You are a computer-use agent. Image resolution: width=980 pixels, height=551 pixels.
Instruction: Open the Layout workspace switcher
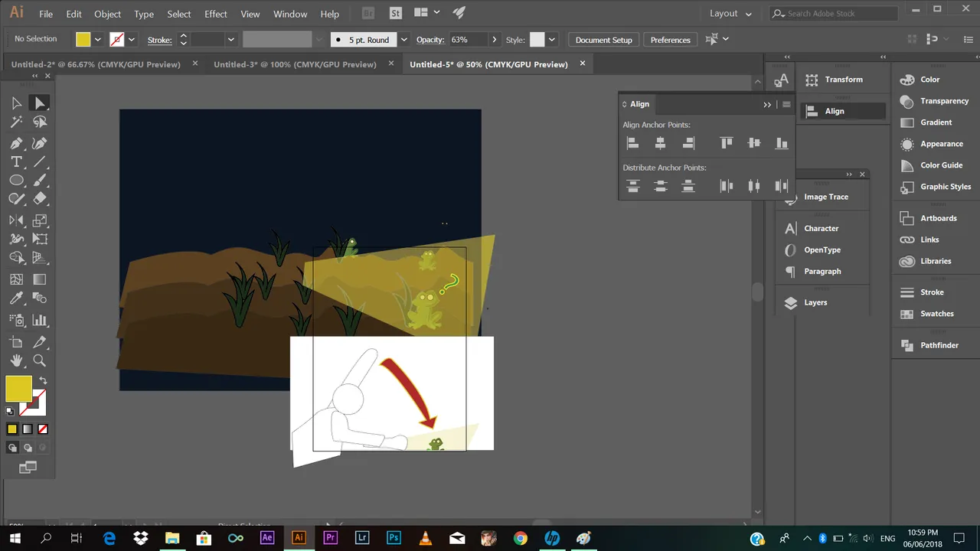(730, 14)
